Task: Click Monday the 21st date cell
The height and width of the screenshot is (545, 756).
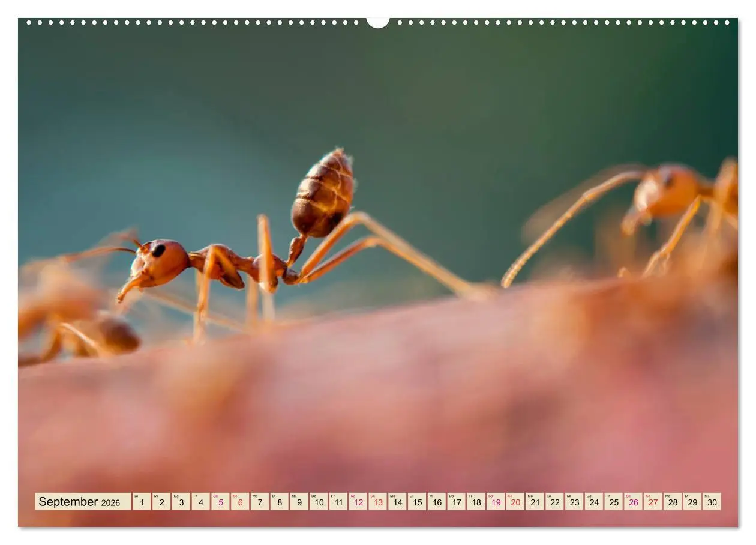Action: coord(535,502)
